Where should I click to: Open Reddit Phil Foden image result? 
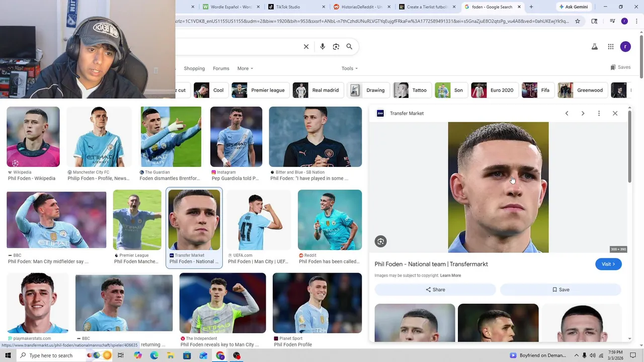pos(330,220)
